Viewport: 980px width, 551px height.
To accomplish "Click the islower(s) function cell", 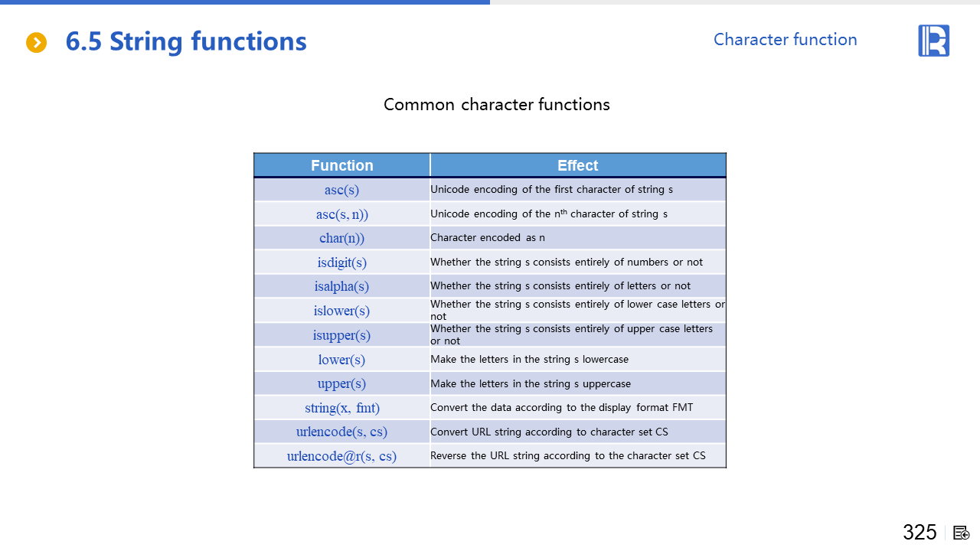I will tap(341, 311).
